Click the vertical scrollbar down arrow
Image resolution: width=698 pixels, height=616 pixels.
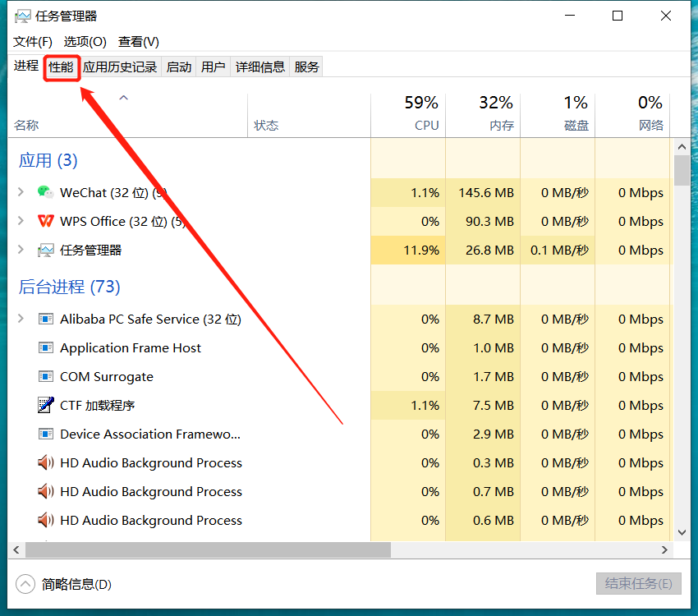682,532
